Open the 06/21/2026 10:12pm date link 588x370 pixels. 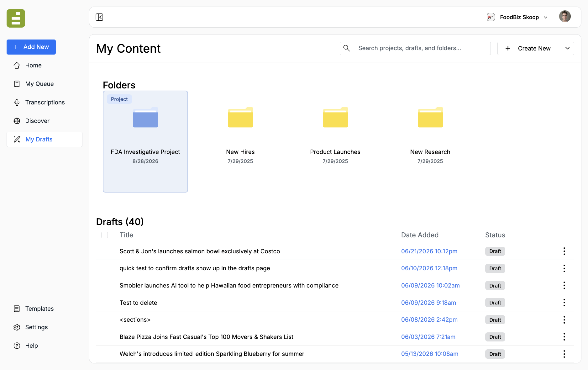[429, 251]
